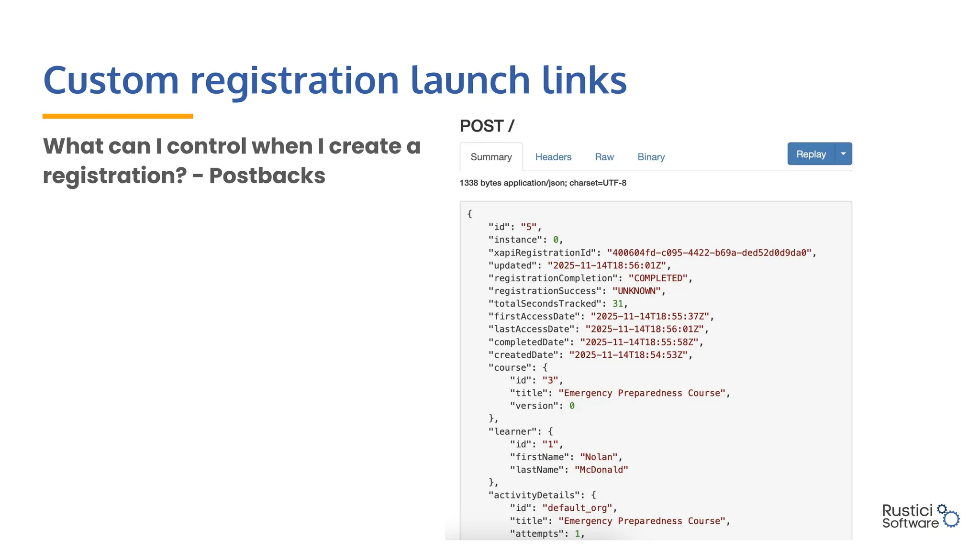Switch to the Headers tab

pos(553,157)
